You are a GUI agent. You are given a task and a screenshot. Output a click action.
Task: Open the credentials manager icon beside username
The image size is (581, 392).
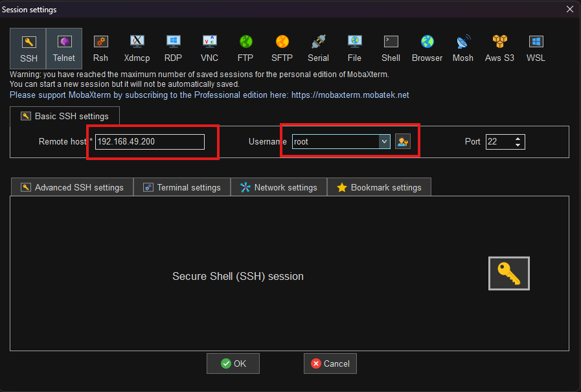403,141
